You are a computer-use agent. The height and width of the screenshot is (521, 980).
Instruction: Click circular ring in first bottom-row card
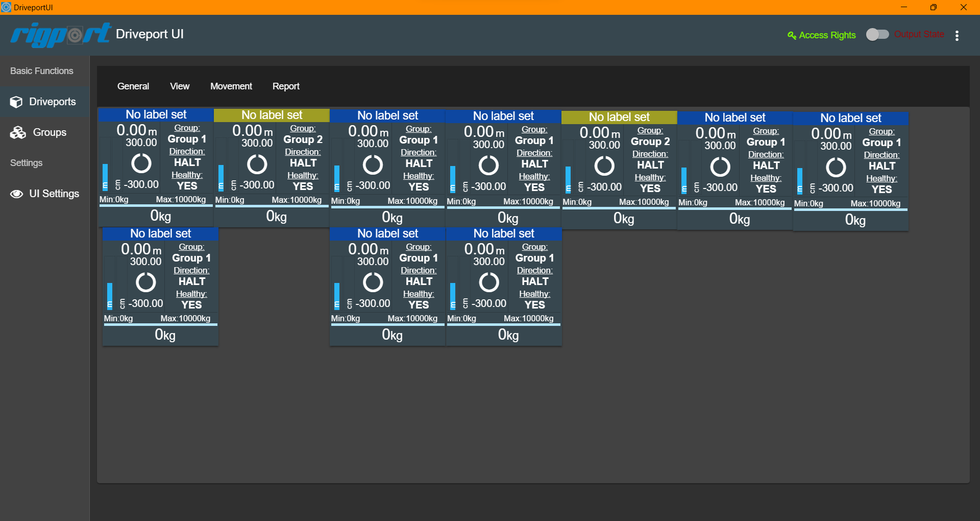145,282
